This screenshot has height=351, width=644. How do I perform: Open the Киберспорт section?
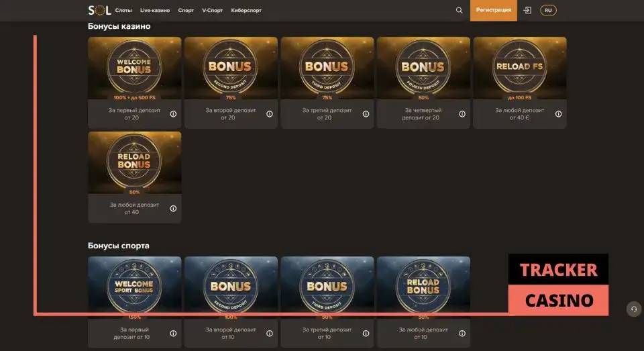pyautogui.click(x=246, y=10)
